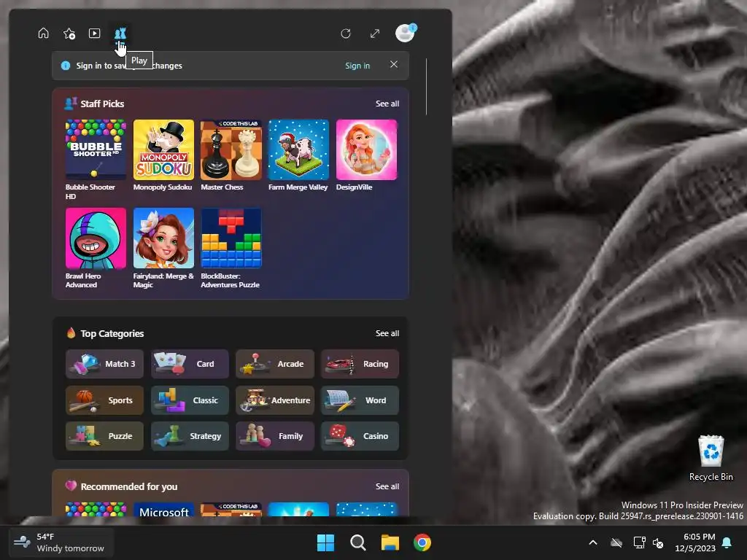Viewport: 747px width, 560px height.
Task: Open the Classic games category
Action: pyautogui.click(x=190, y=400)
